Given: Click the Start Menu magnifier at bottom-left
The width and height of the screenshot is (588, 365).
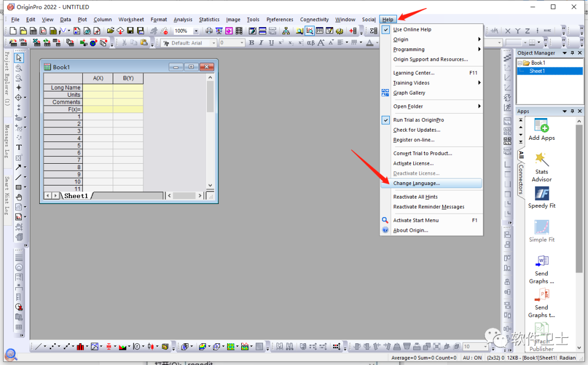Looking at the screenshot, I should pyautogui.click(x=11, y=354).
